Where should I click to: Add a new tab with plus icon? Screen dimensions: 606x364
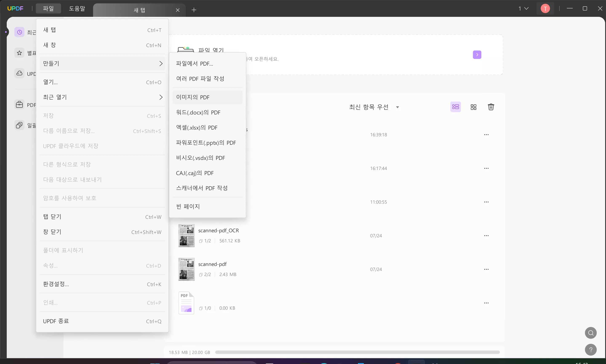pyautogui.click(x=194, y=10)
